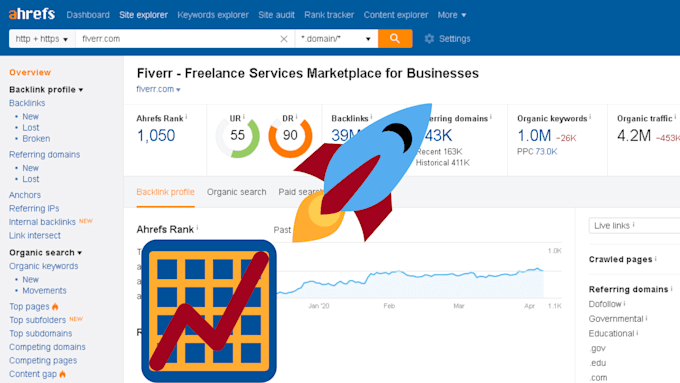
Task: Click the info icon beside Ahrefs Rank metric
Action: coord(186,117)
